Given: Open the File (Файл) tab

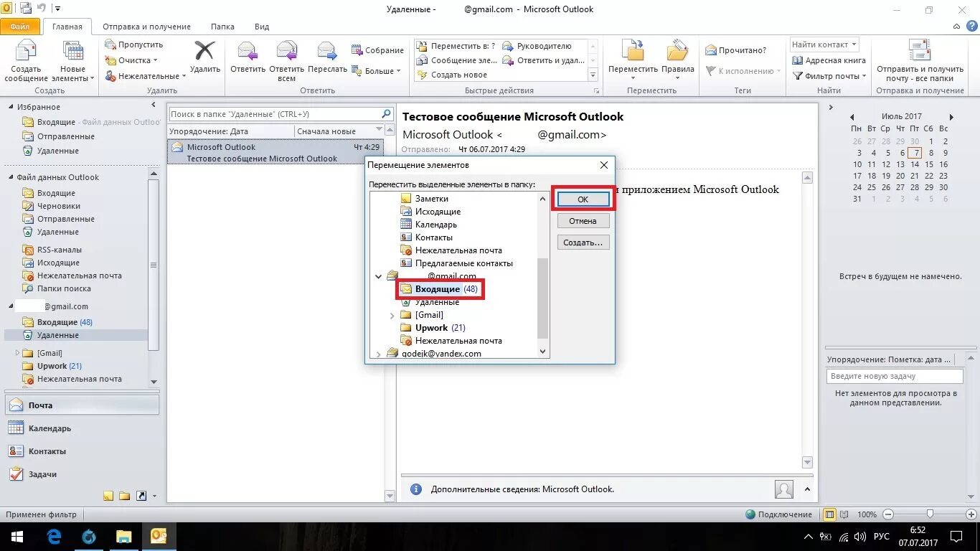Looking at the screenshot, I should click(x=20, y=27).
